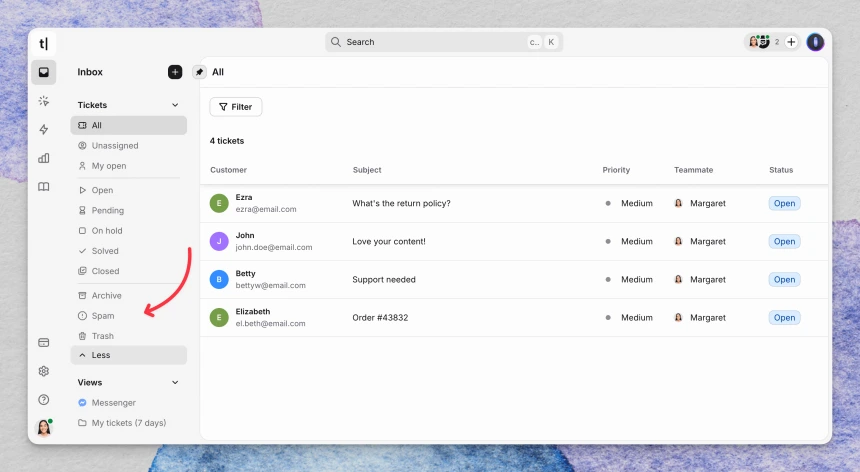The width and height of the screenshot is (860, 472).
Task: Open the lightning bolt automation icon
Action: point(43,129)
